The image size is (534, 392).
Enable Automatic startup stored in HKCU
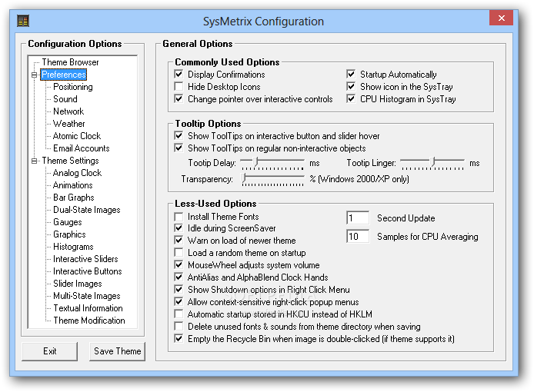[x=179, y=314]
